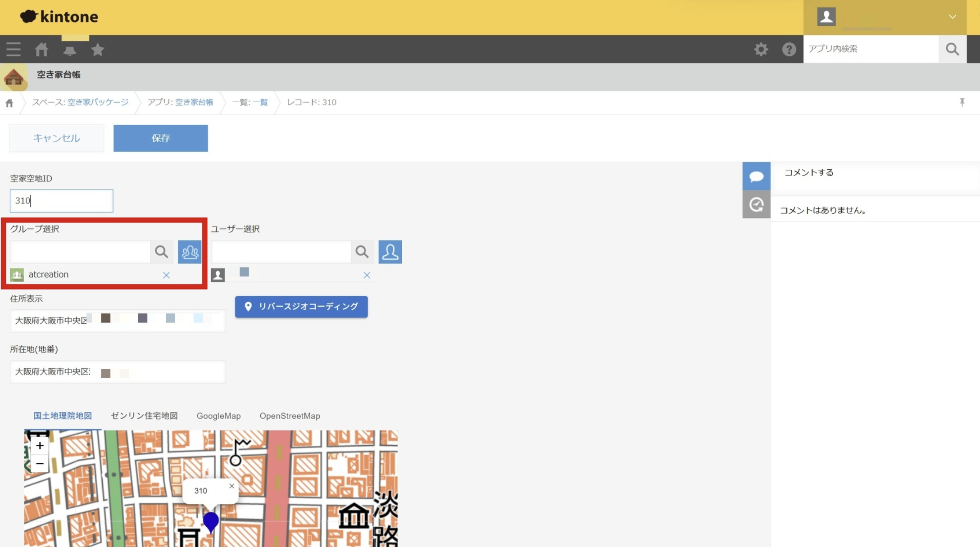The image size is (980, 547).
Task: Switch to the OpenStreetMap tab
Action: pyautogui.click(x=290, y=416)
